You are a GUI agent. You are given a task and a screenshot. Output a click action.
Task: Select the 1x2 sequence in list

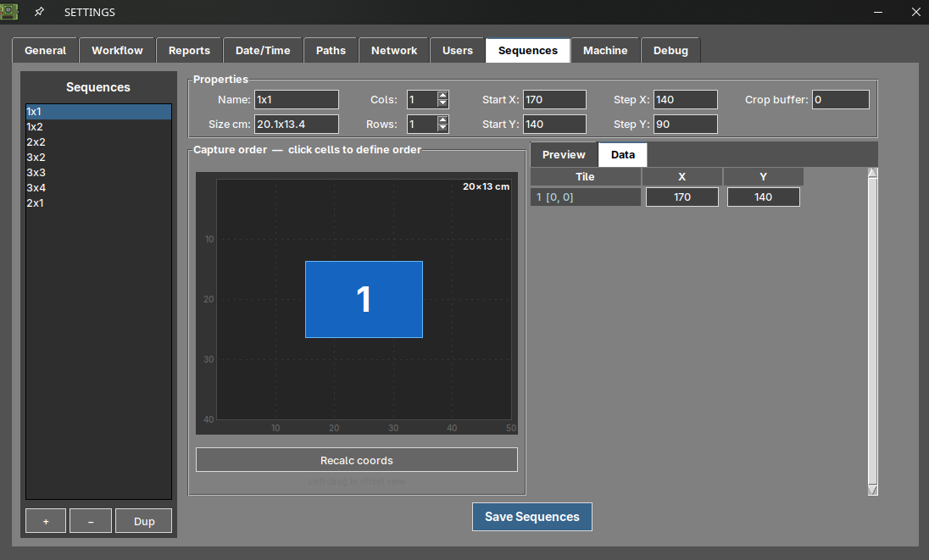[x=98, y=127]
